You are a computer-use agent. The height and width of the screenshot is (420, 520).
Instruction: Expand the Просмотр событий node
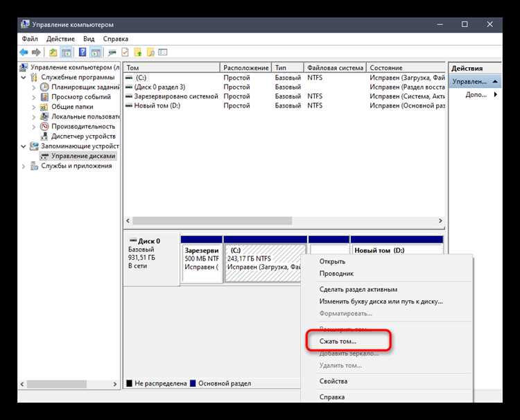[34, 97]
